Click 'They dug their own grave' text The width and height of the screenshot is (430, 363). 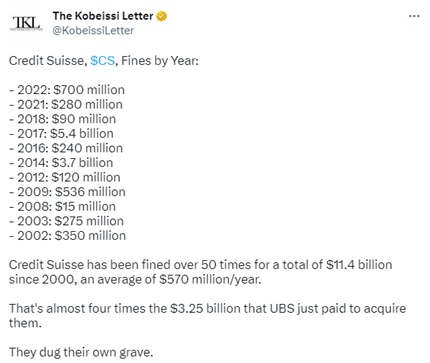click(x=81, y=352)
